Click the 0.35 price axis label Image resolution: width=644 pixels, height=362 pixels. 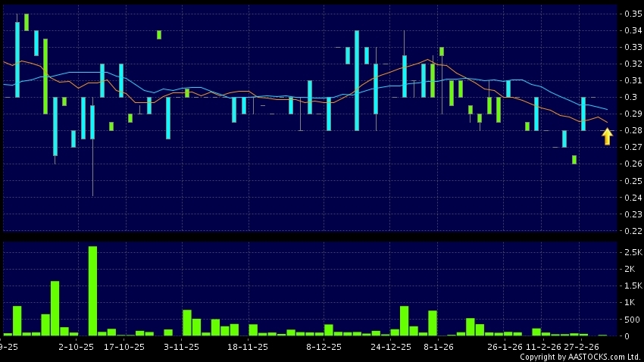(633, 14)
